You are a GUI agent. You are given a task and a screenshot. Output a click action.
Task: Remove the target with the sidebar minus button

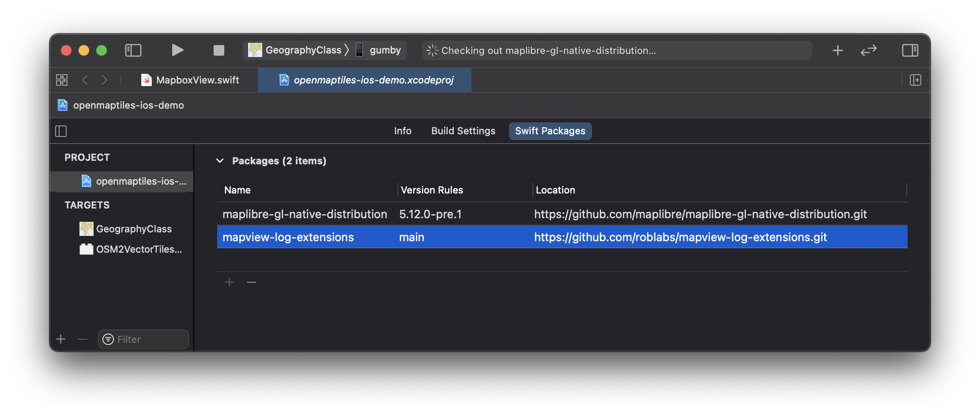(x=83, y=339)
